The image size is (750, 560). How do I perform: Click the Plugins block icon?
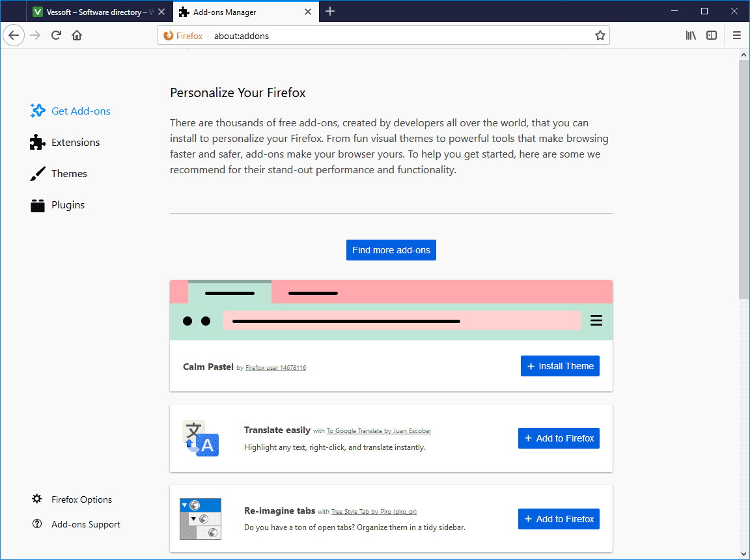38,205
